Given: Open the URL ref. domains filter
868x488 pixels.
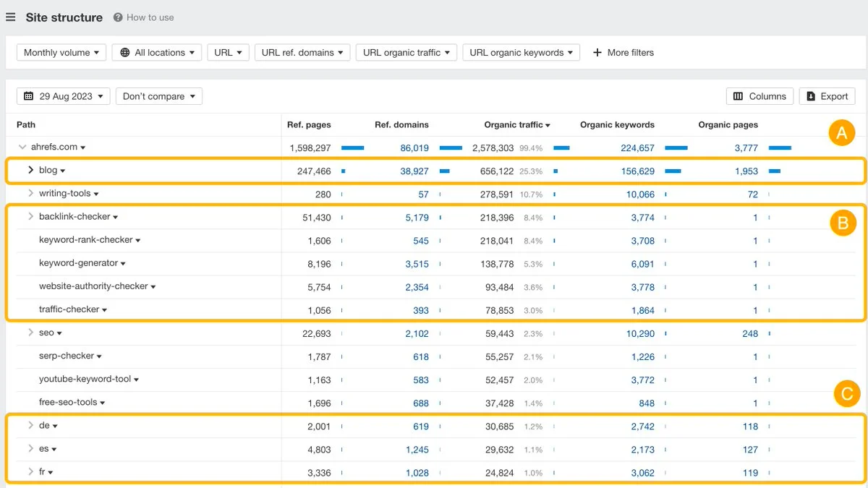Looking at the screenshot, I should [302, 53].
